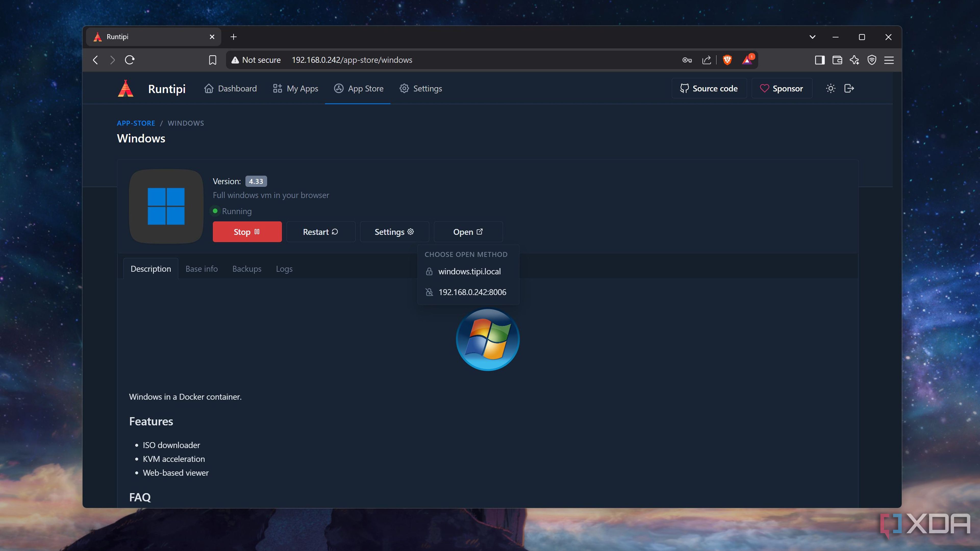980x551 pixels.
Task: Click the logout icon in header
Action: pyautogui.click(x=849, y=88)
